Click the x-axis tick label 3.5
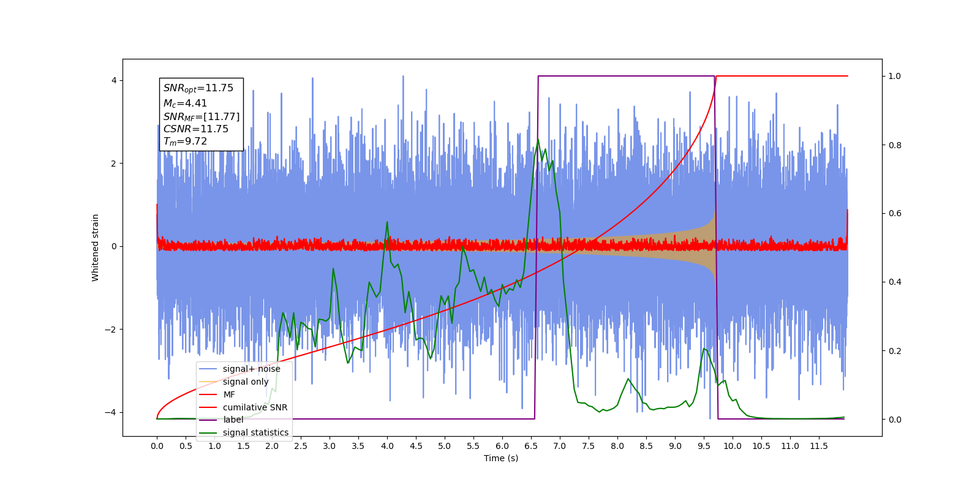The height and width of the screenshot is (490, 980). tap(358, 446)
